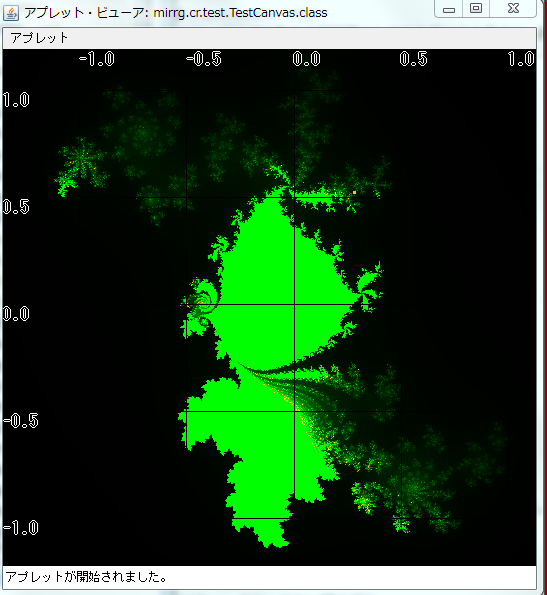The image size is (547, 595).
Task: Click the Java applet viewer title icon
Action: [x=11, y=13]
